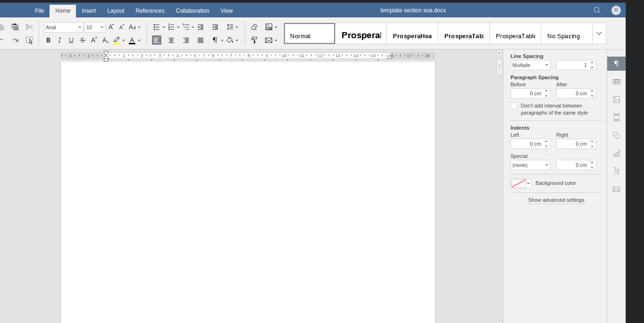The image size is (644, 323).
Task: Toggle italic formatting
Action: pyautogui.click(x=59, y=41)
